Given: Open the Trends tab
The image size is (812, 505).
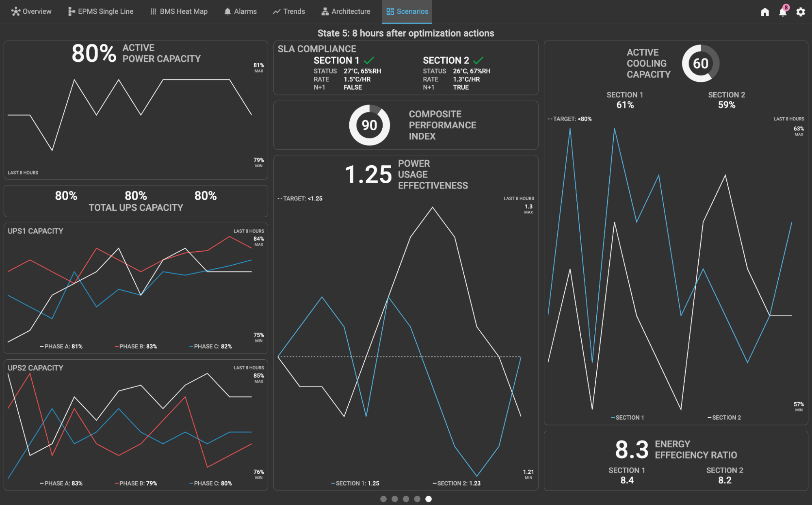Looking at the screenshot, I should click(289, 11).
